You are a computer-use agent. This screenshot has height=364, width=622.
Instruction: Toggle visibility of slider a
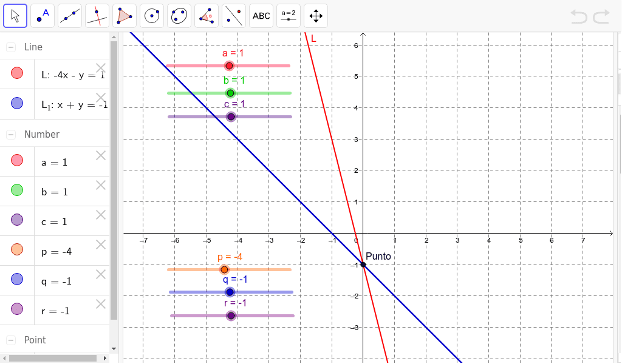17,160
